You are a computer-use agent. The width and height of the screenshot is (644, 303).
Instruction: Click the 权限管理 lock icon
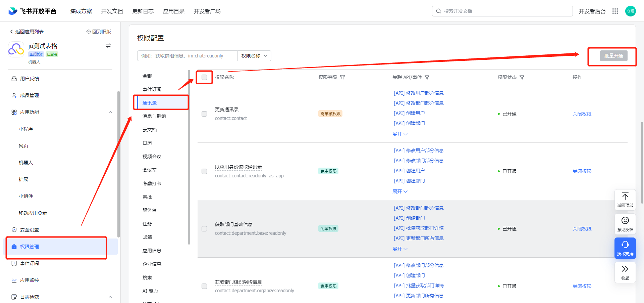[x=14, y=247]
